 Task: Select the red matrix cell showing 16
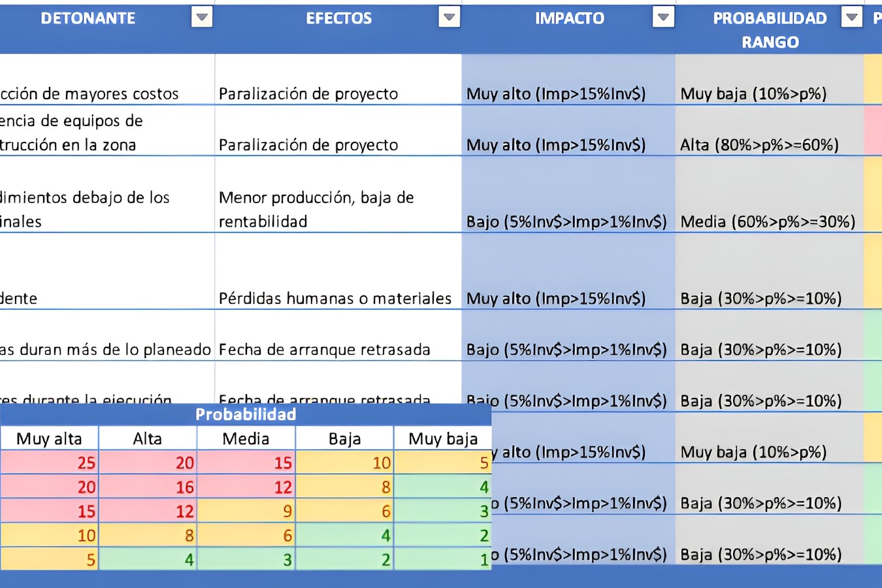point(148,487)
